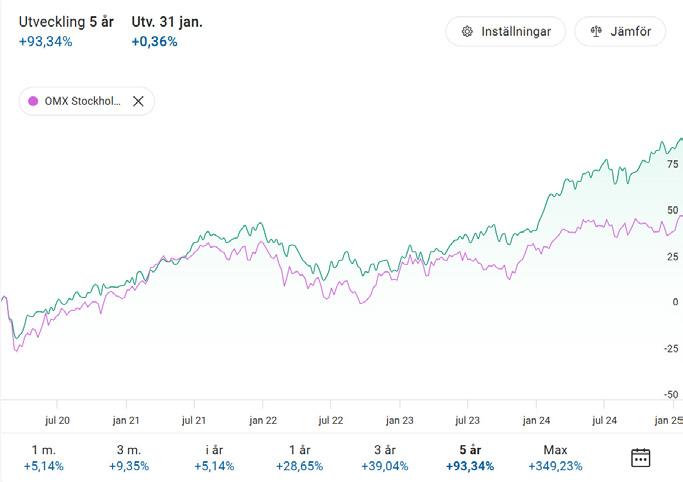
Task: Remove the OMX Stockholm comparison chip
Action: click(138, 101)
